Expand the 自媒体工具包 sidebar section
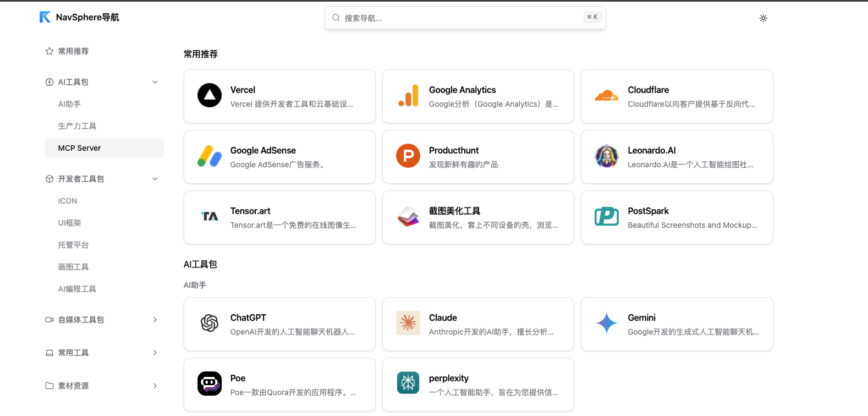868x416 pixels. pyautogui.click(x=155, y=320)
